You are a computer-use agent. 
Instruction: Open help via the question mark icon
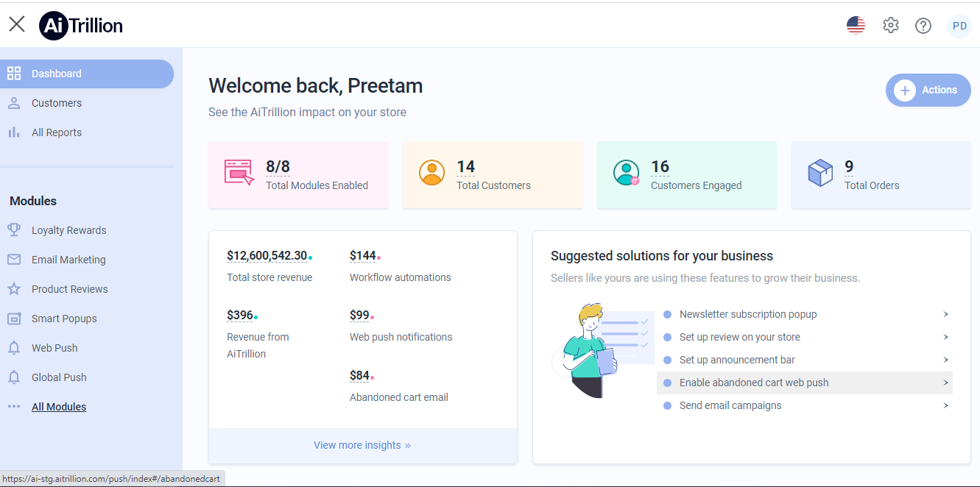click(923, 26)
